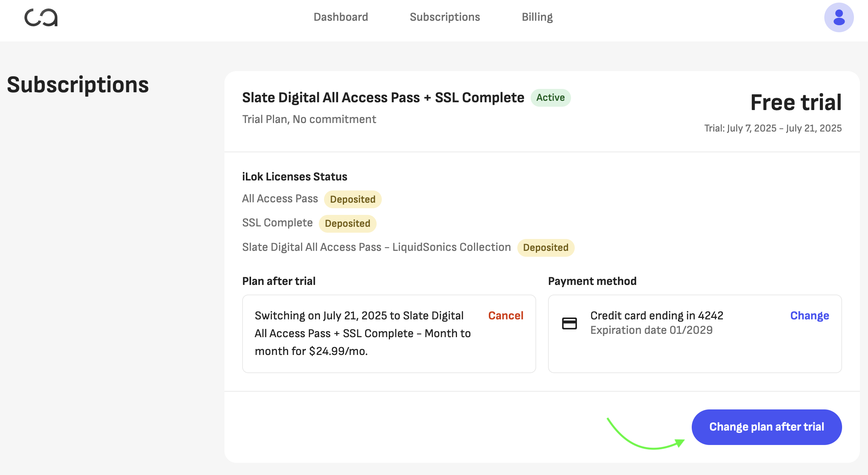This screenshot has height=475, width=868.
Task: Click the iLok Licenses Status heading
Action: 294,177
